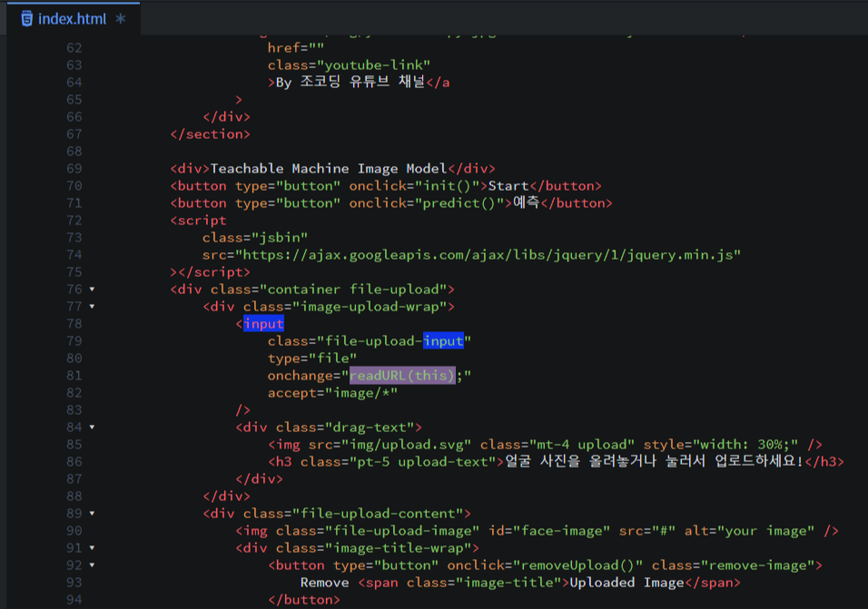Click the 'youtube-link' class value
Viewport: 868px width, 609px height.
tap(374, 65)
